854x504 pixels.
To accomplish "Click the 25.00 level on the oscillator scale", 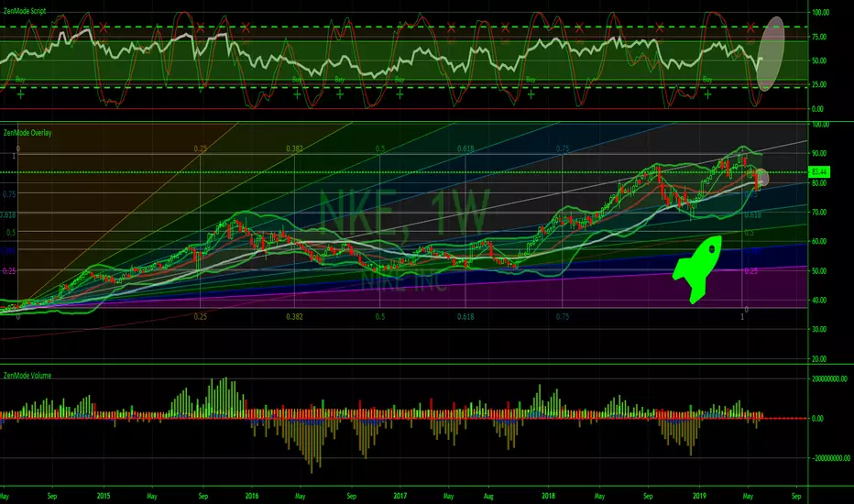I will click(x=819, y=84).
